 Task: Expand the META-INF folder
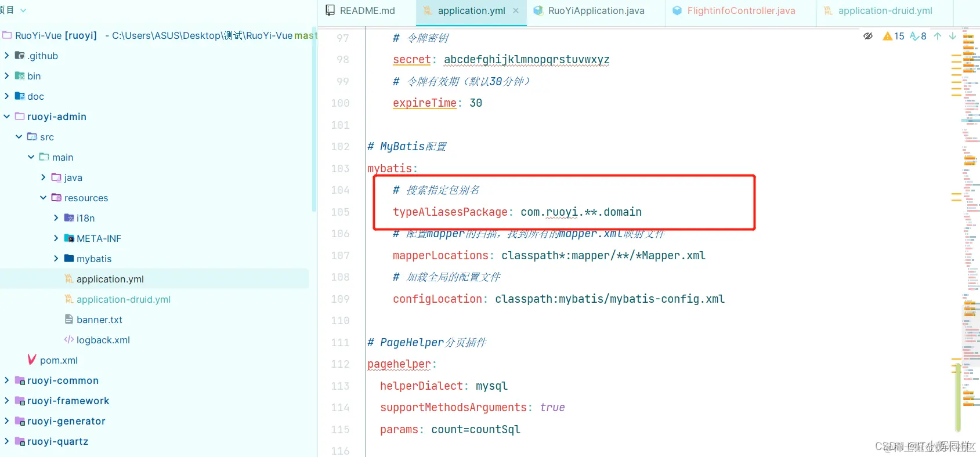(x=56, y=238)
